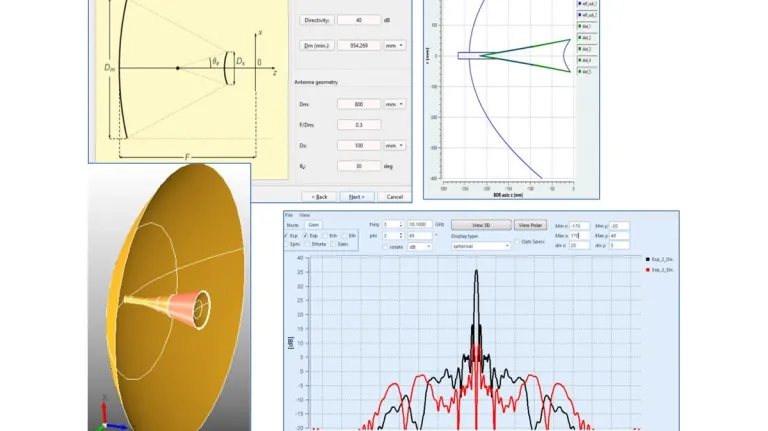Switch to the Norm tab
Image resolution: width=768 pixels, height=431 pixels.
tap(293, 225)
